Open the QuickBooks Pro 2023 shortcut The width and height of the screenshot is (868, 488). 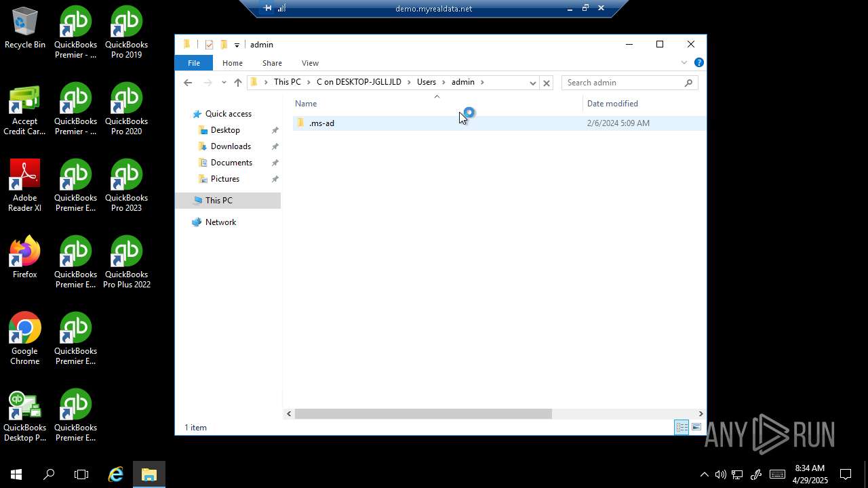(x=127, y=186)
